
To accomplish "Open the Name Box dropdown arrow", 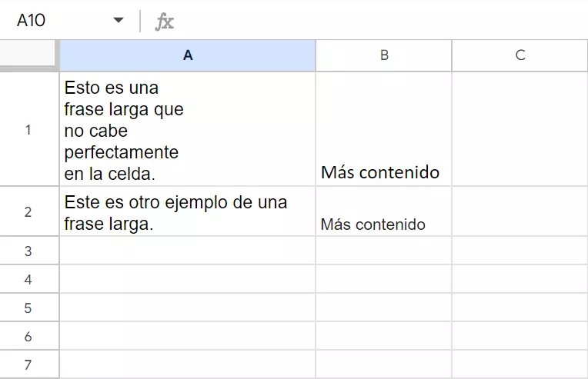I will [119, 21].
